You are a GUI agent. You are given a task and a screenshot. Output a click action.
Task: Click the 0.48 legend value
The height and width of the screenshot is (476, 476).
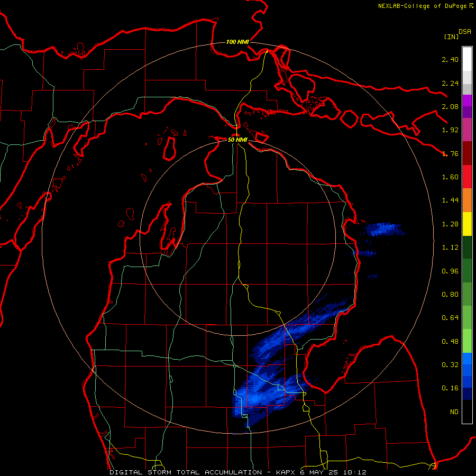[x=450, y=342]
